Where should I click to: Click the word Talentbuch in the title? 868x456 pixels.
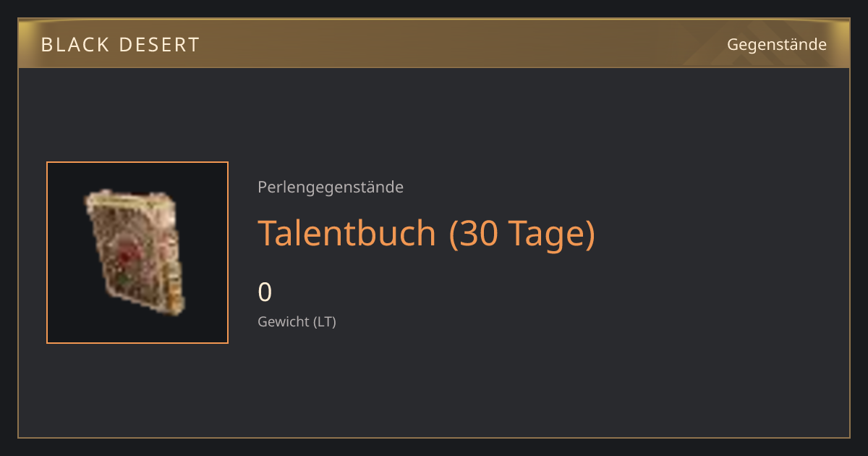point(347,233)
